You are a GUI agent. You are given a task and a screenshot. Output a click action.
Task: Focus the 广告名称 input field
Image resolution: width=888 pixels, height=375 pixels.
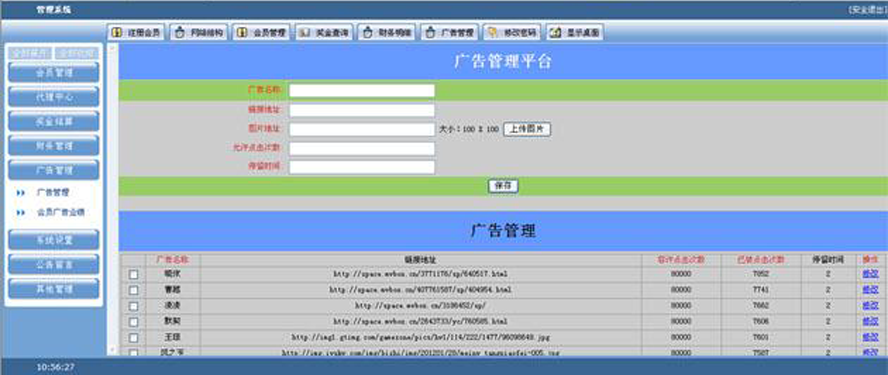(362, 91)
